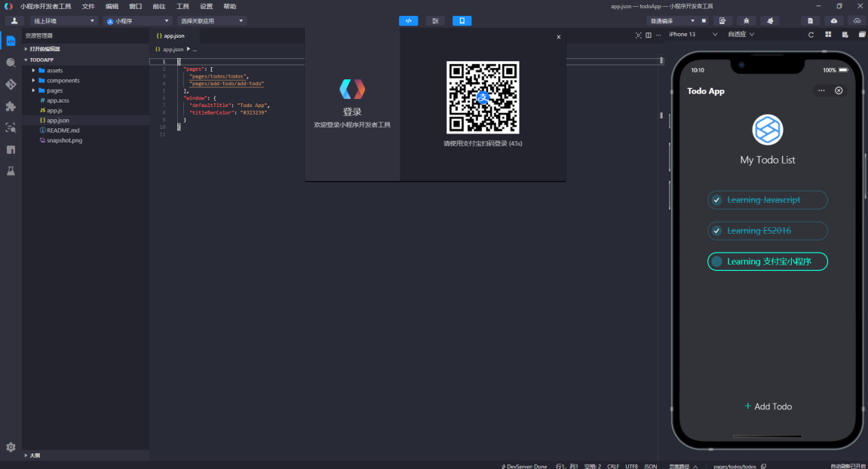Click the UTF8 encoding in status bar
868x469 pixels.
(x=632, y=466)
